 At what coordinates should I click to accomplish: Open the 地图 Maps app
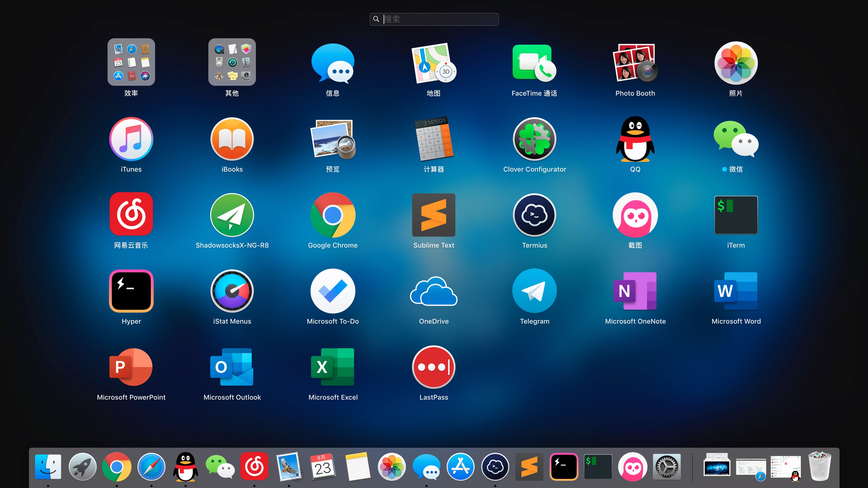(x=434, y=63)
